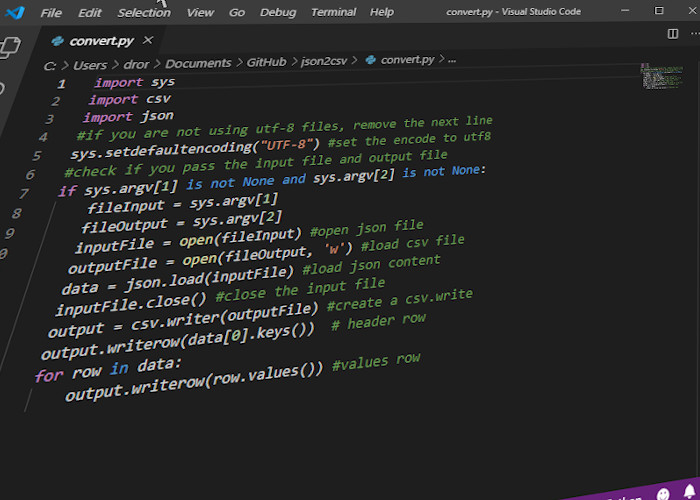Click the code minimap preview
Image resolution: width=700 pixels, height=500 pixels.
click(662, 76)
